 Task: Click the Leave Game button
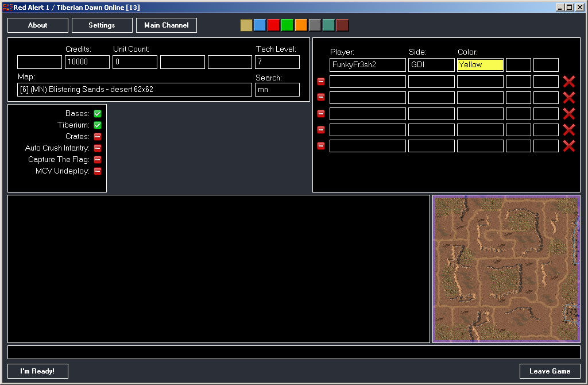[x=550, y=371]
